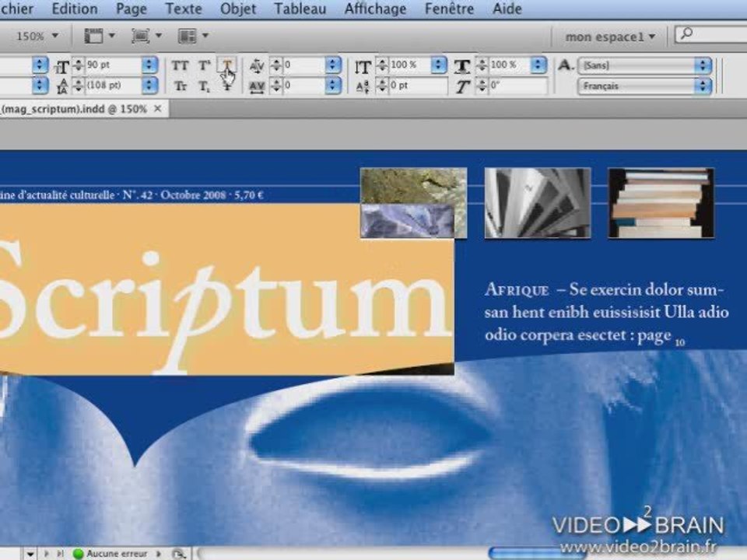Click the 'Afrique – Se exercin dolor' paragraph
Viewport: 747px width, 560px height.
coord(606,313)
